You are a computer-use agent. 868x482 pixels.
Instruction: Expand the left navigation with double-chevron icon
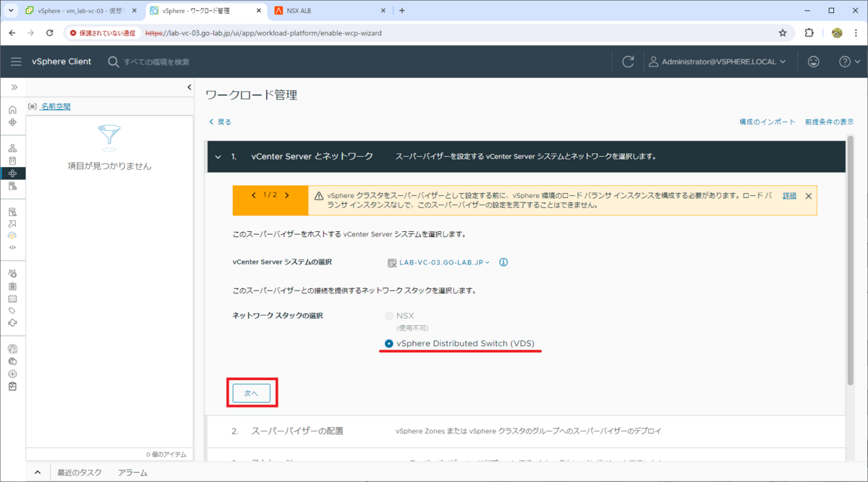13,87
